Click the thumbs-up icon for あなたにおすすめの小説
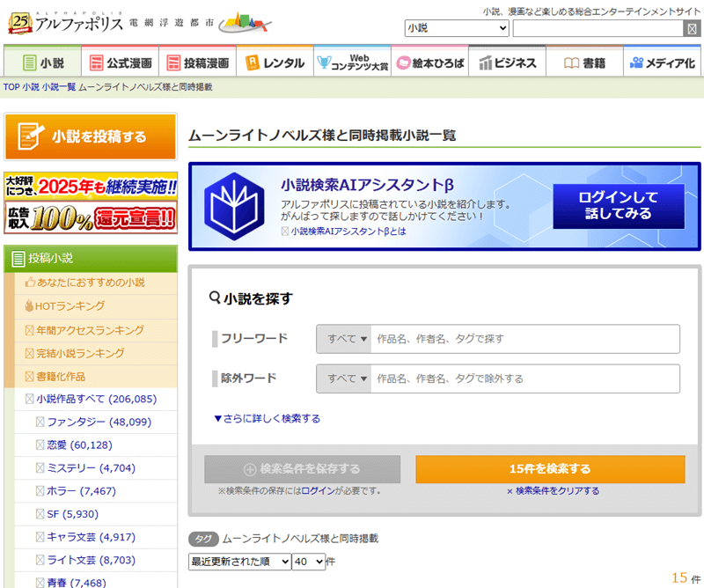704x588 pixels. coord(30,283)
